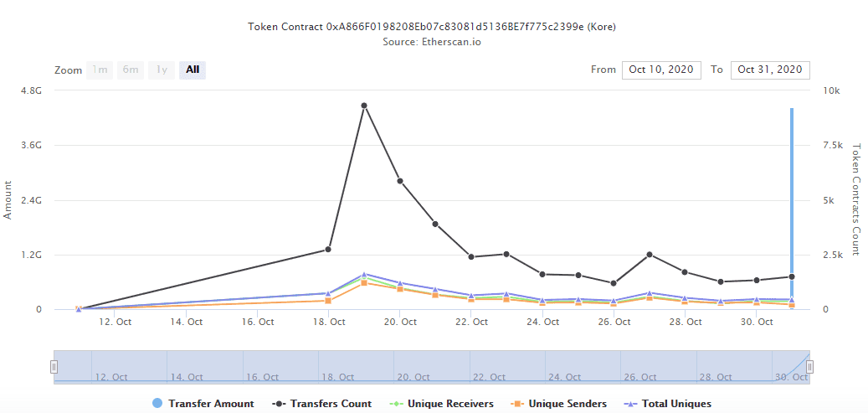Click the left navigator range handle
868x413 pixels.
pos(54,366)
